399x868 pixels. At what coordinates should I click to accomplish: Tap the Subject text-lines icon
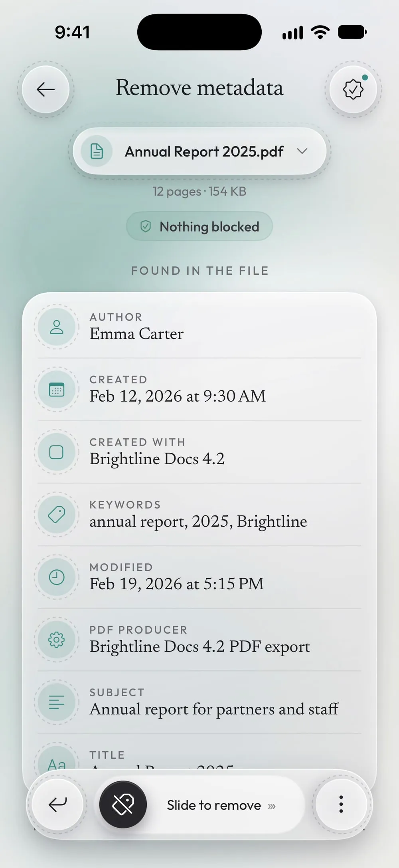[57, 702]
